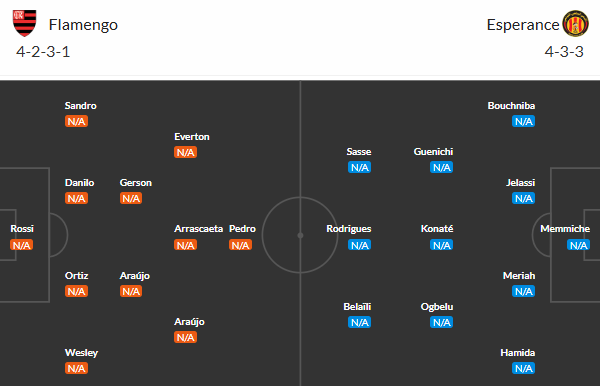Select goalkeeper Rossi's rating badge
This screenshot has height=386, width=600.
pyautogui.click(x=21, y=245)
